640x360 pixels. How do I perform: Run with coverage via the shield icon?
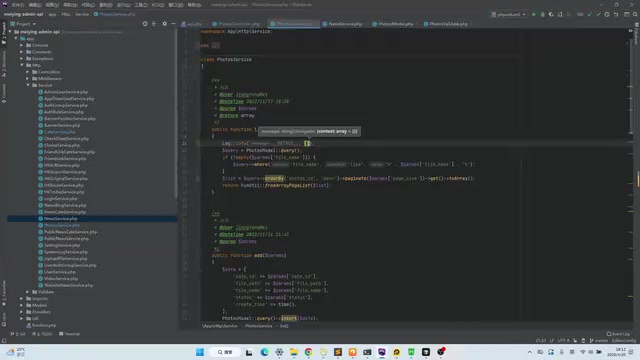(551, 14)
